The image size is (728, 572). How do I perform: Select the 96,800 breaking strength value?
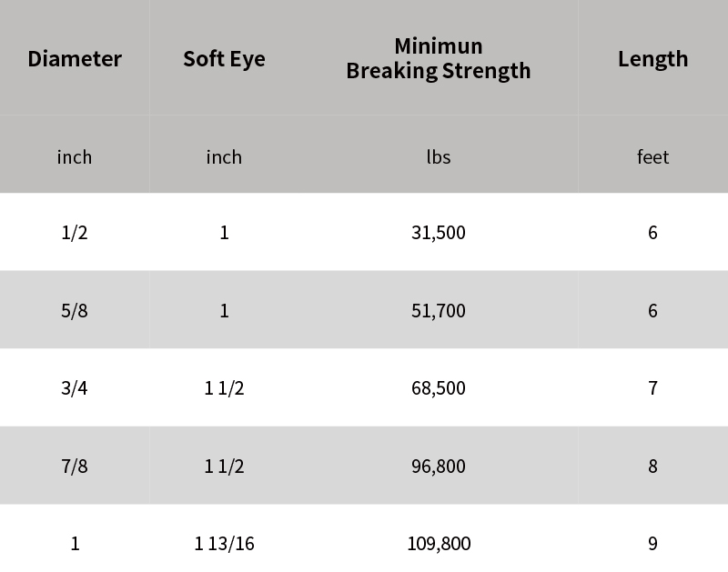pos(439,466)
